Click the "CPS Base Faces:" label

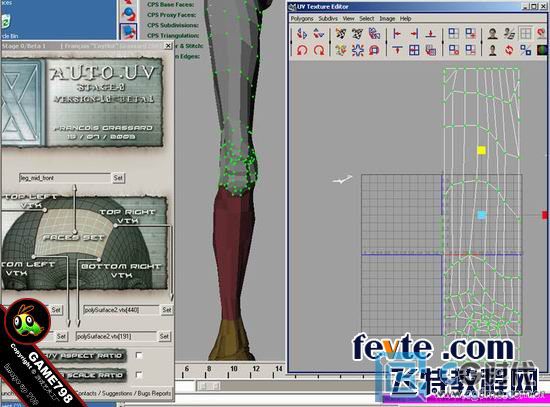[170, 5]
